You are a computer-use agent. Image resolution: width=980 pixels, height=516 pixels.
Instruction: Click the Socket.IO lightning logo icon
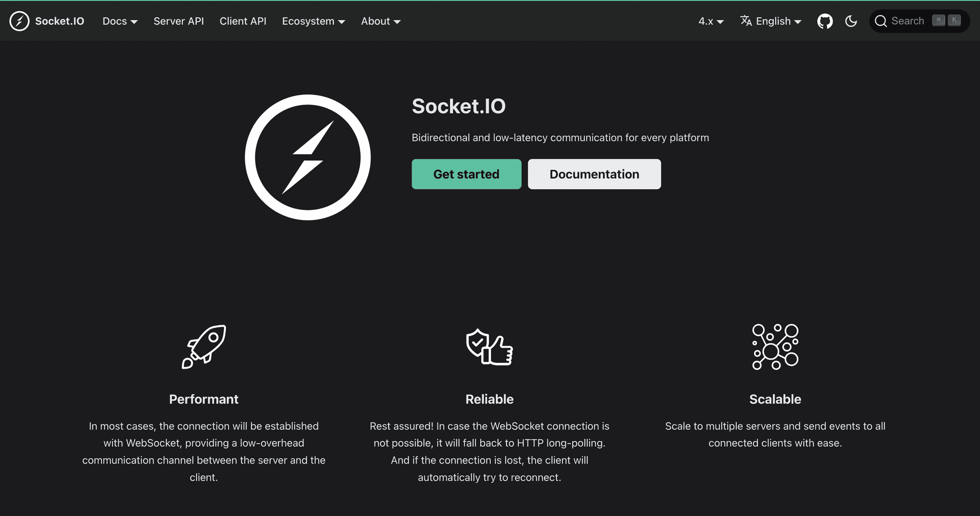point(20,21)
